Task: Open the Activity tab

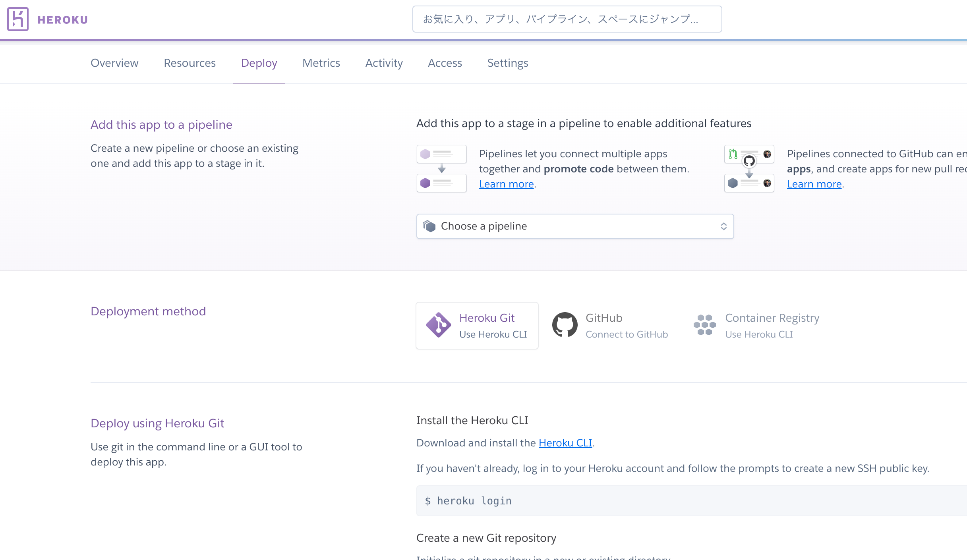Action: 384,63
